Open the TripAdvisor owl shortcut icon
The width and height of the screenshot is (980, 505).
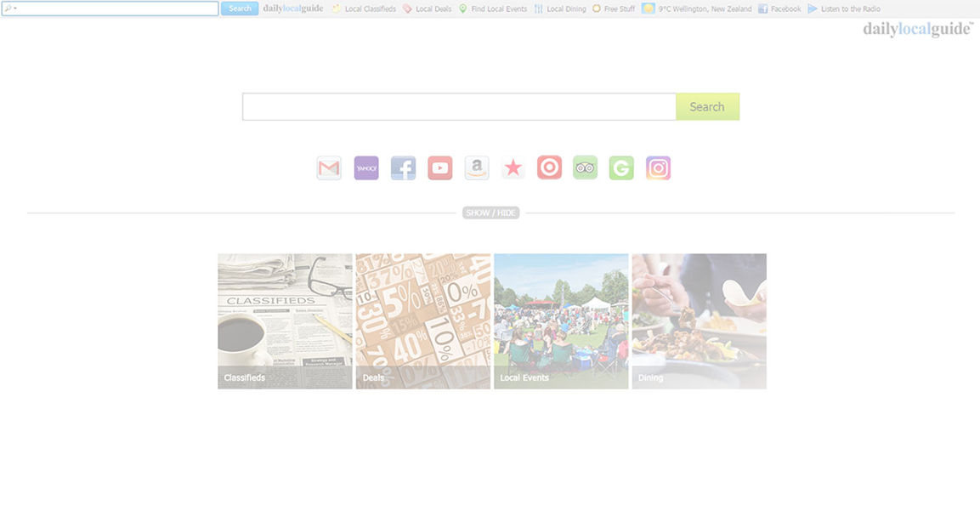click(x=585, y=167)
